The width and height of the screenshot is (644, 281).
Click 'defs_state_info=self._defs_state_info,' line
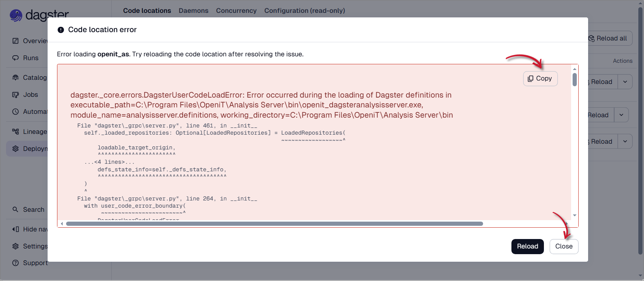tap(162, 169)
